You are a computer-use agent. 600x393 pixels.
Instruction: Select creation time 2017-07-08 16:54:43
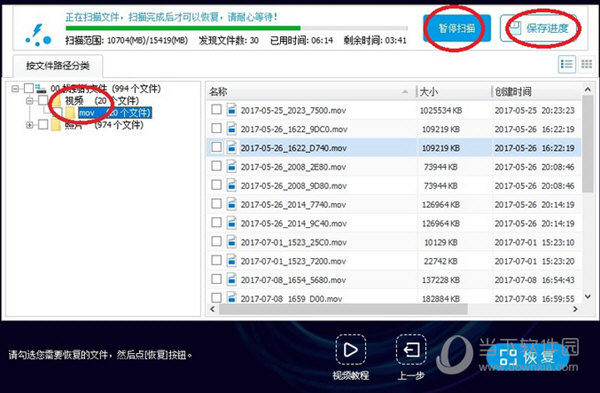click(534, 280)
